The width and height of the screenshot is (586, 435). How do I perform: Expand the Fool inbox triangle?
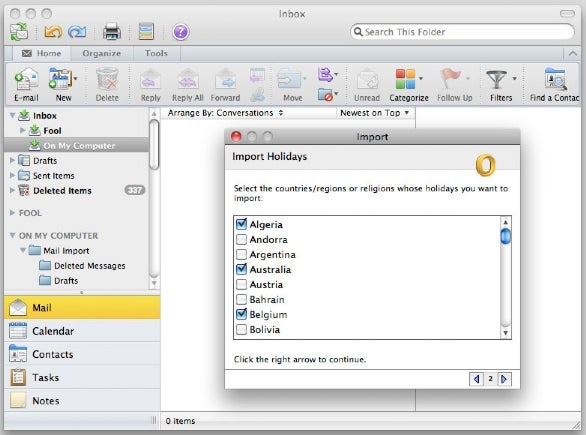tap(22, 130)
